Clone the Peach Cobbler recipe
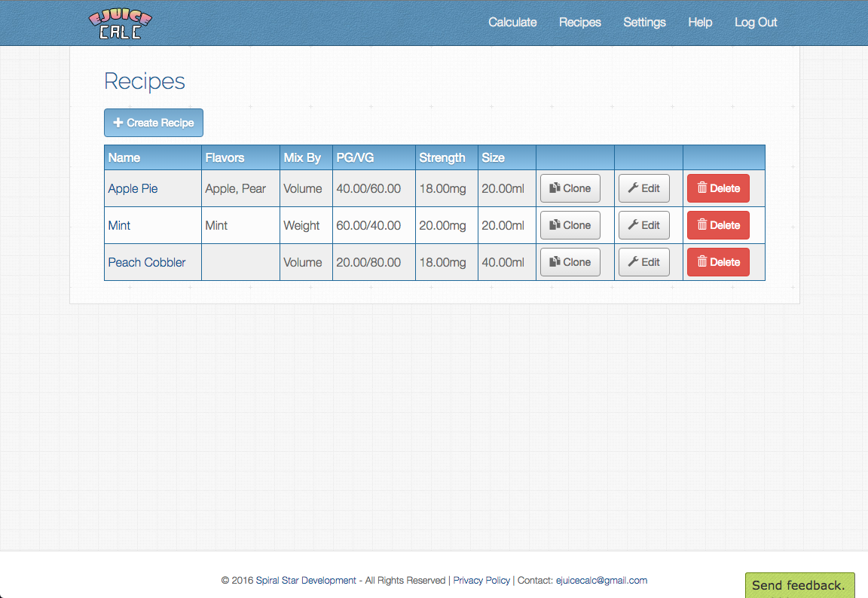Screen dimensions: 868x598 pyautogui.click(x=570, y=261)
